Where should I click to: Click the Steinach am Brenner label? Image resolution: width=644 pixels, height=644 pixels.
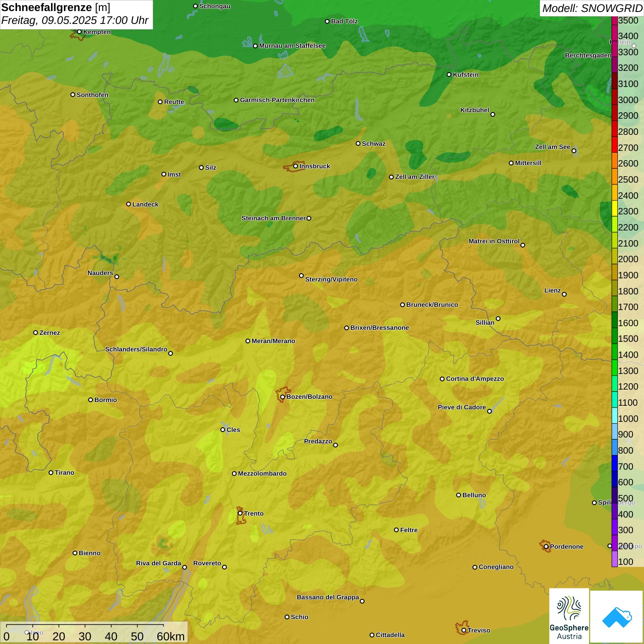click(273, 218)
